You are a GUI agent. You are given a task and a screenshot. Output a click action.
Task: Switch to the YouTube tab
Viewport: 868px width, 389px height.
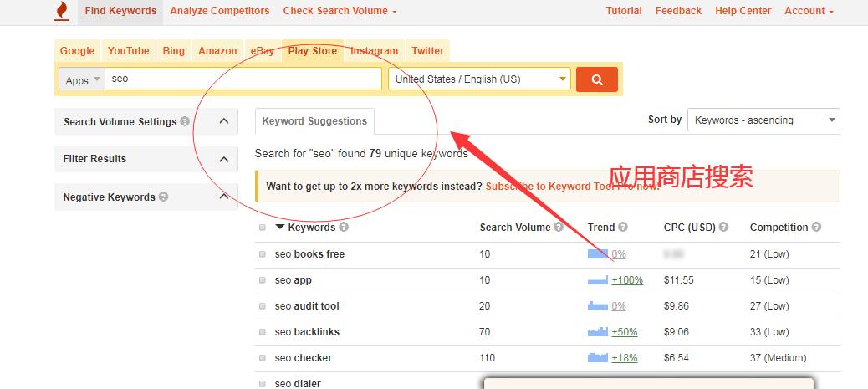[x=129, y=50]
